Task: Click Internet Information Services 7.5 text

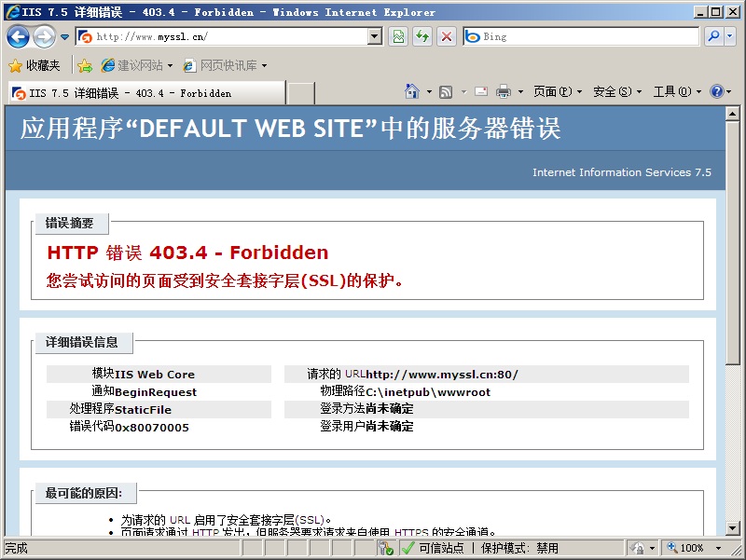Action: [622, 172]
